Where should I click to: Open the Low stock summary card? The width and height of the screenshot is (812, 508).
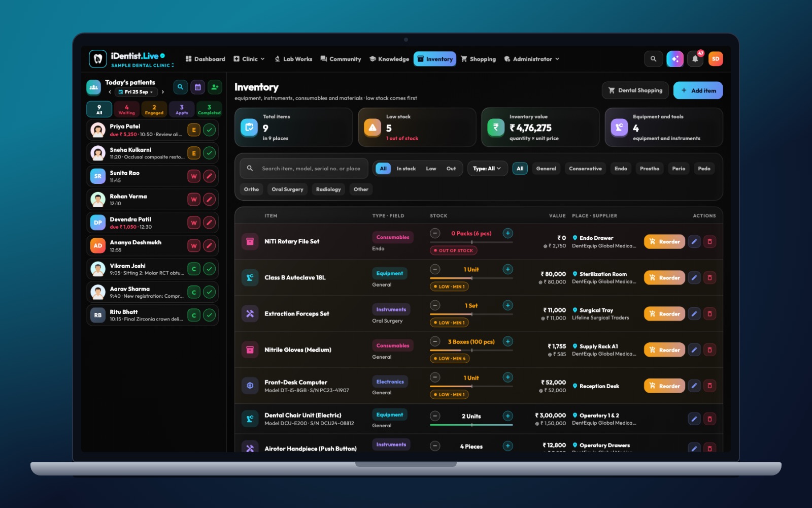(417, 128)
